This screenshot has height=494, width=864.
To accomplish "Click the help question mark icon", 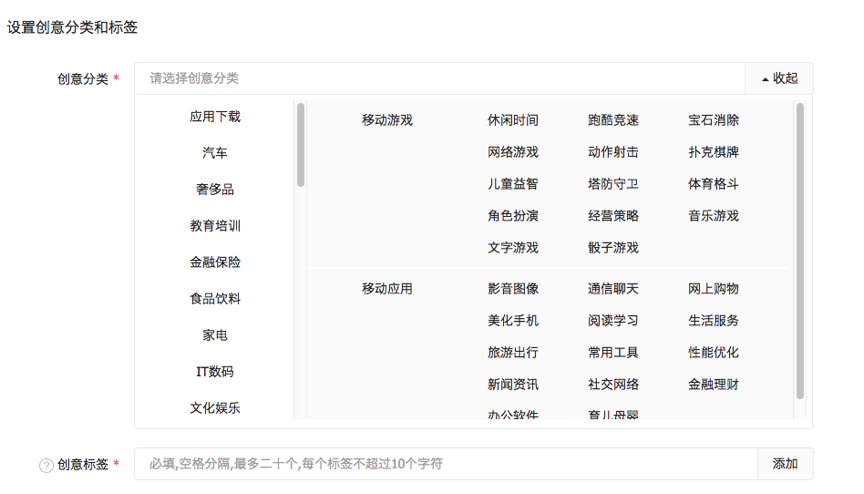I will click(x=46, y=465).
